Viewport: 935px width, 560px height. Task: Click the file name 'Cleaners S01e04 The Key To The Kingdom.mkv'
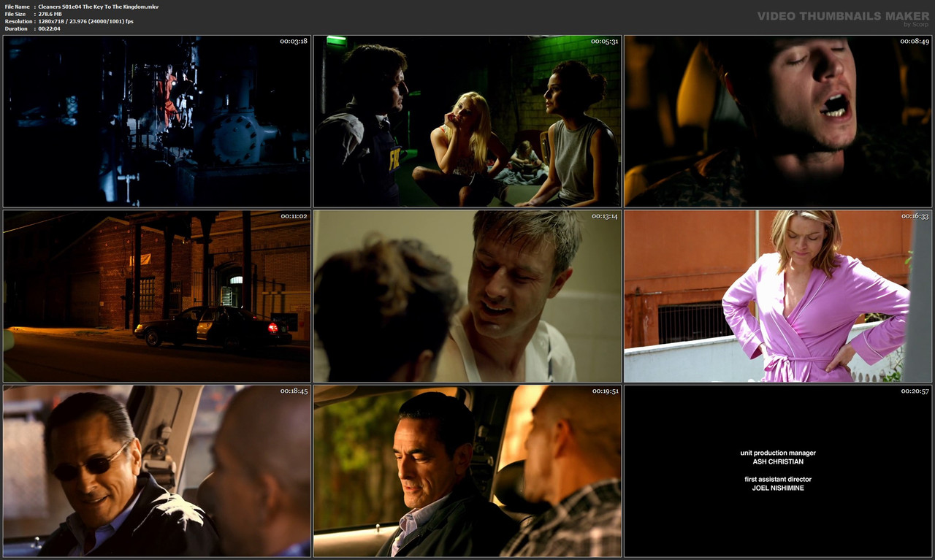click(98, 7)
